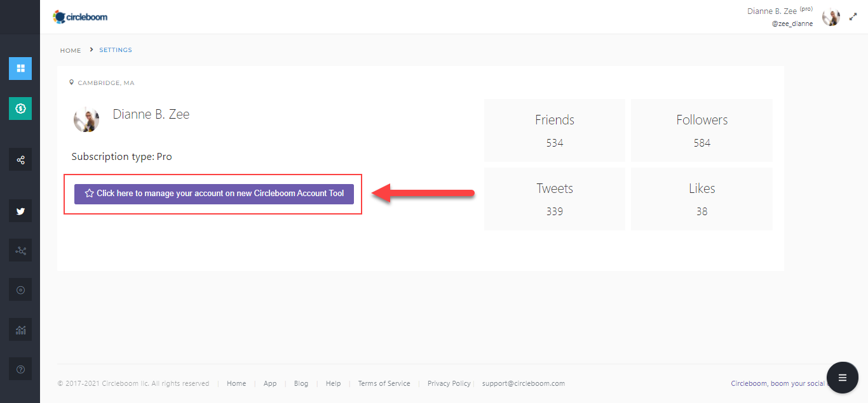This screenshot has height=403, width=868.
Task: Select the Twitter bird sidebar icon
Action: (x=20, y=211)
